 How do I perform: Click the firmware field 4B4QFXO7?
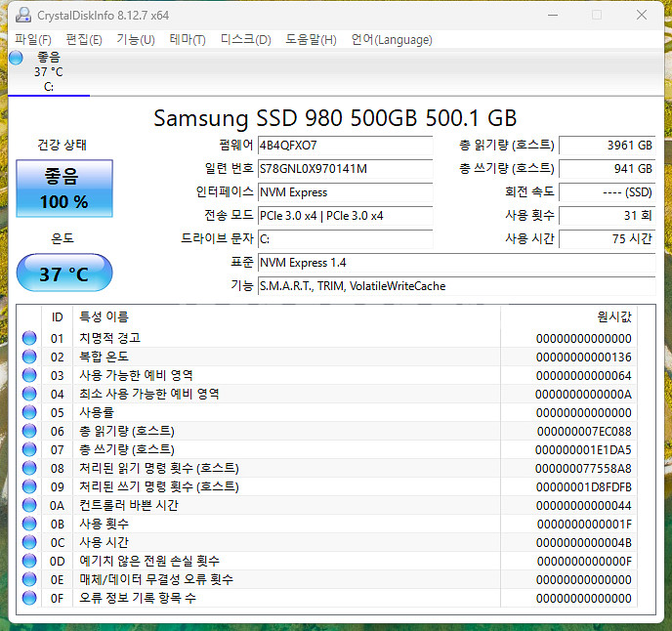(x=345, y=146)
